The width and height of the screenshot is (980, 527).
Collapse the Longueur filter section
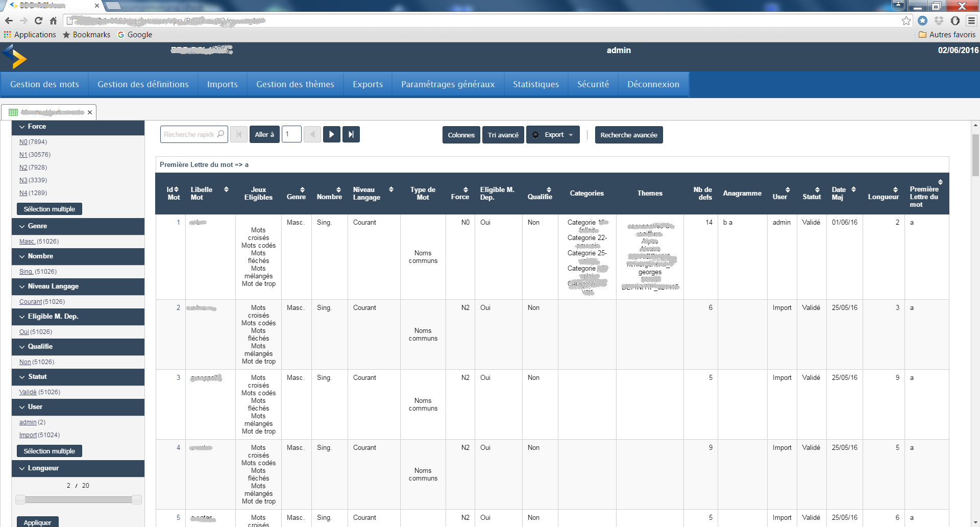22,468
